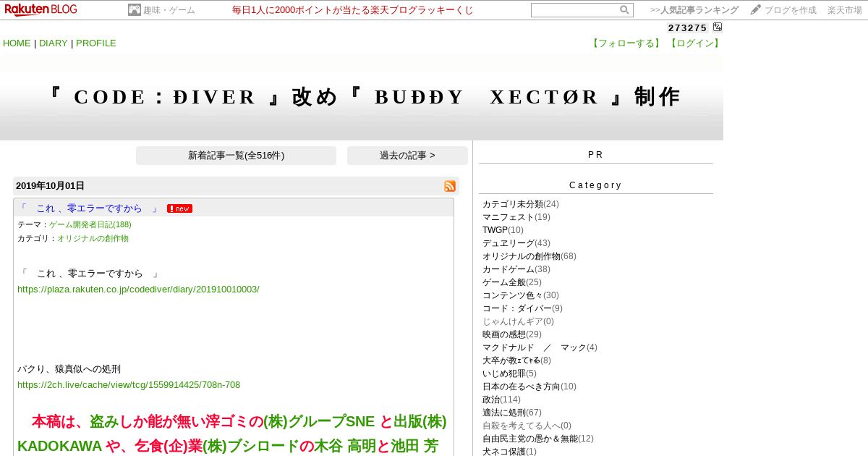
Task: Click パクリ、猿真似への処刑 text
Action: tap(69, 369)
